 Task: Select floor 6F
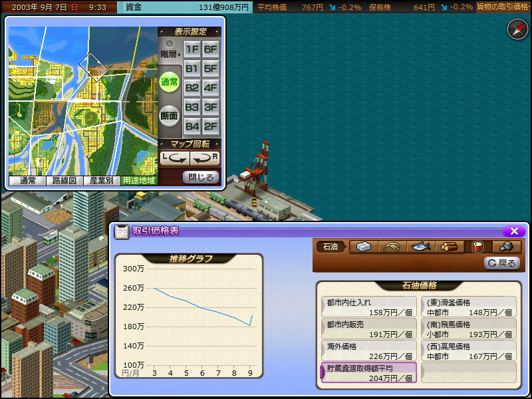210,50
